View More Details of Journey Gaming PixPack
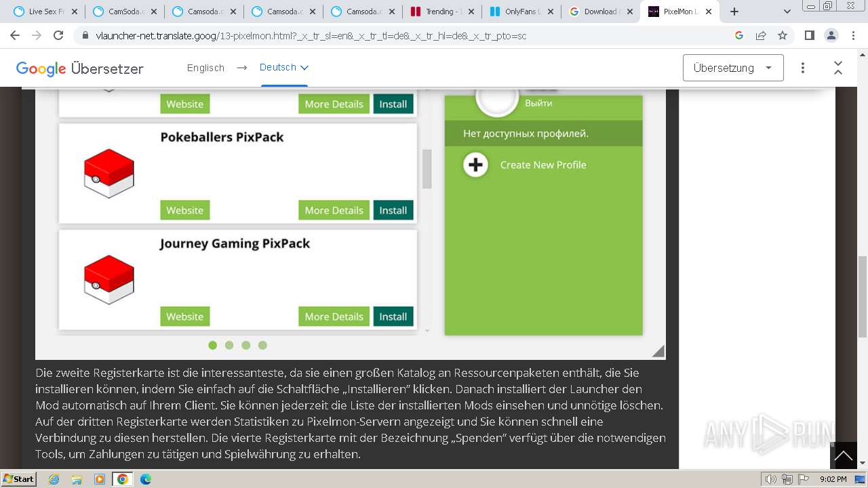Viewport: 868px width, 488px height. pyautogui.click(x=334, y=317)
